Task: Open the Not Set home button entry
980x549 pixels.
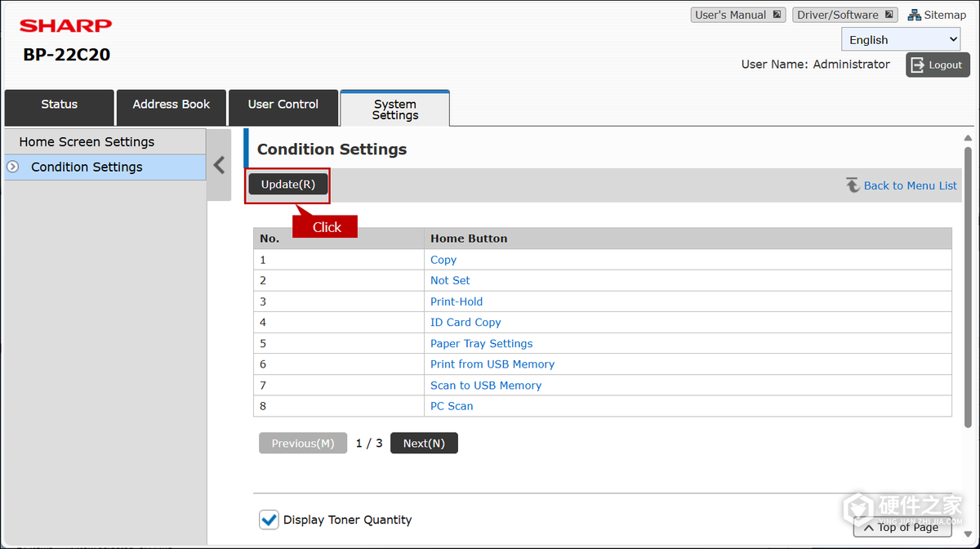Action: [451, 280]
